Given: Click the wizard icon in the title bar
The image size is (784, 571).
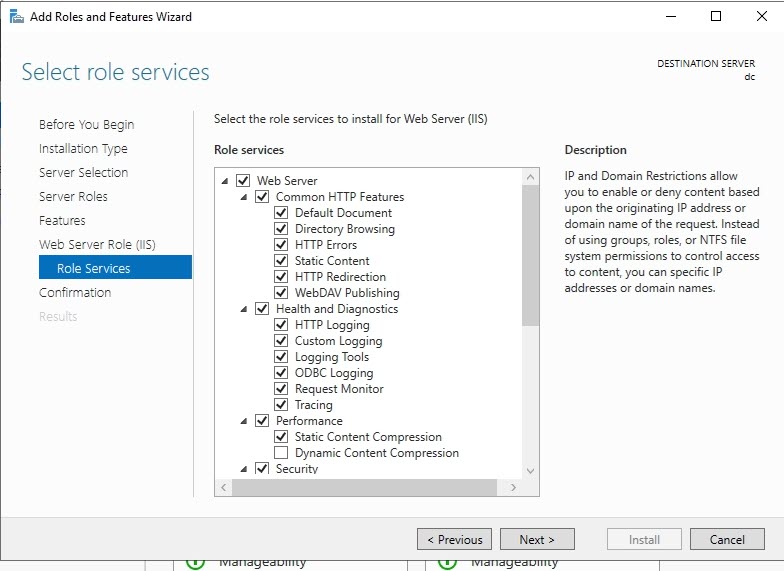Looking at the screenshot, I should tap(16, 16).
